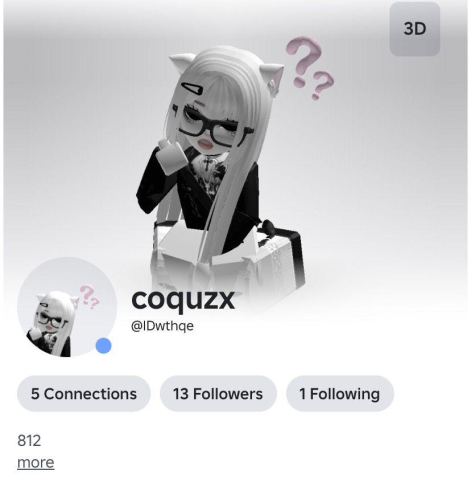Screen dimensions: 471x479
Task: Toggle the 3D avatar view button
Action: pyautogui.click(x=415, y=29)
